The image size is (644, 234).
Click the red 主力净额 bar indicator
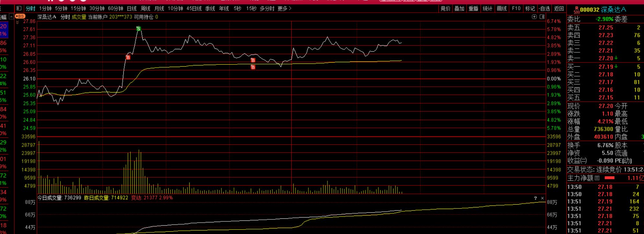(609, 178)
